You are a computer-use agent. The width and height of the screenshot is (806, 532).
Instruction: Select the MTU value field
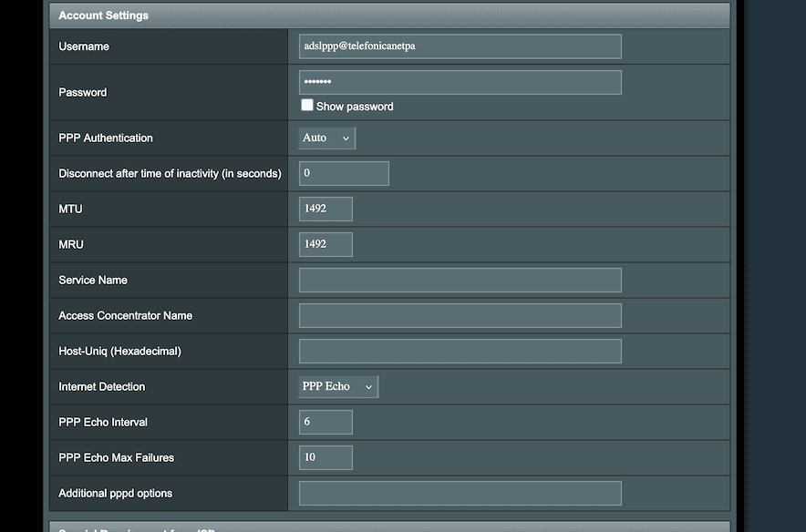pyautogui.click(x=325, y=209)
